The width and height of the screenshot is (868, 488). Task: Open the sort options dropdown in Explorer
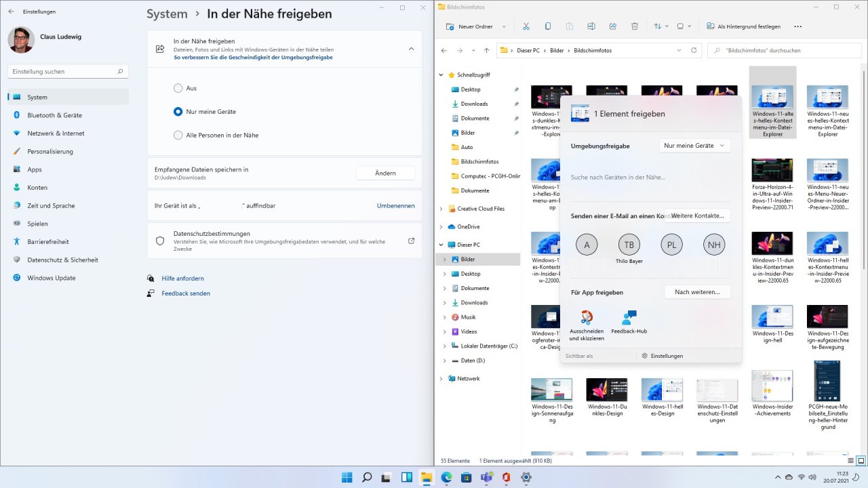pos(661,26)
